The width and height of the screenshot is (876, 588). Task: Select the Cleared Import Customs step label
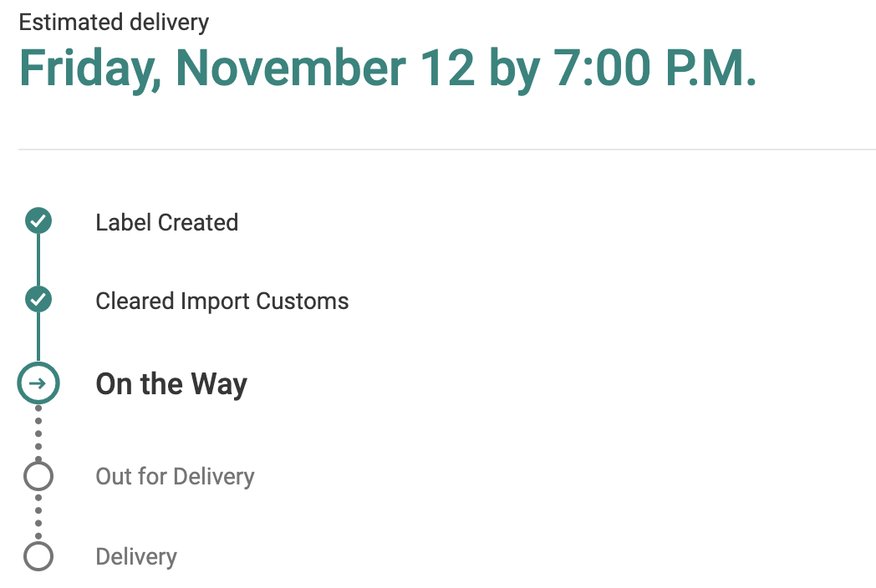point(222,301)
